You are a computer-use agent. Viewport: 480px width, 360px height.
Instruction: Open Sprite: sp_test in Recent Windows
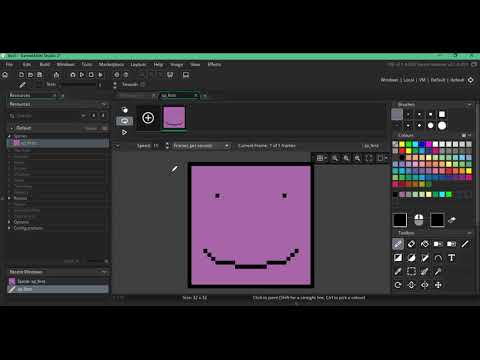(58, 281)
